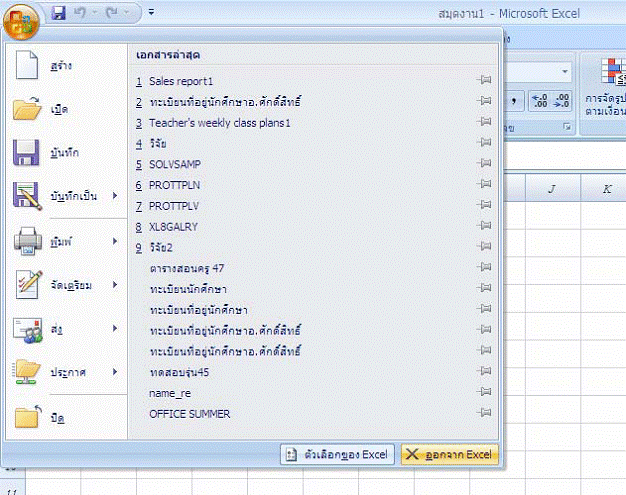Click the Redo icon in quick access toolbar
Screen dimensions: 626x495
point(111,13)
